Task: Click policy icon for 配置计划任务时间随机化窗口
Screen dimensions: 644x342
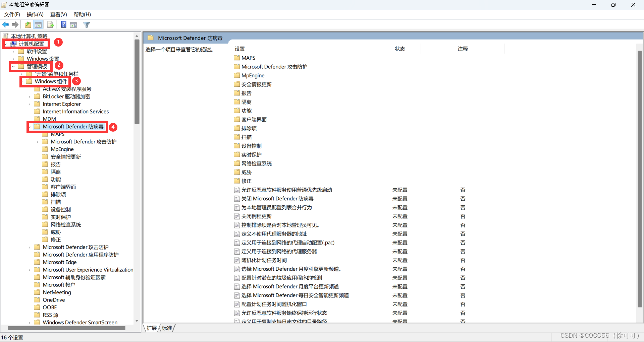Action: coord(237,304)
